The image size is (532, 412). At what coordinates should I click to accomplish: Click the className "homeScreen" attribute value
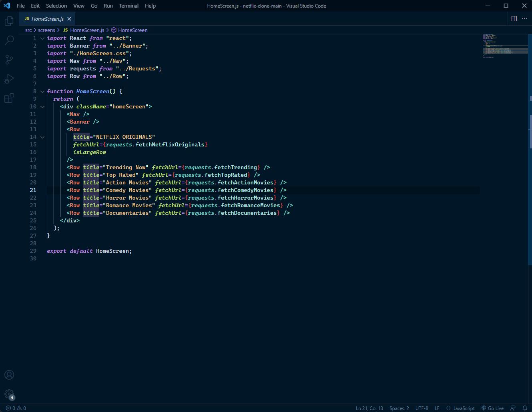[x=129, y=107]
